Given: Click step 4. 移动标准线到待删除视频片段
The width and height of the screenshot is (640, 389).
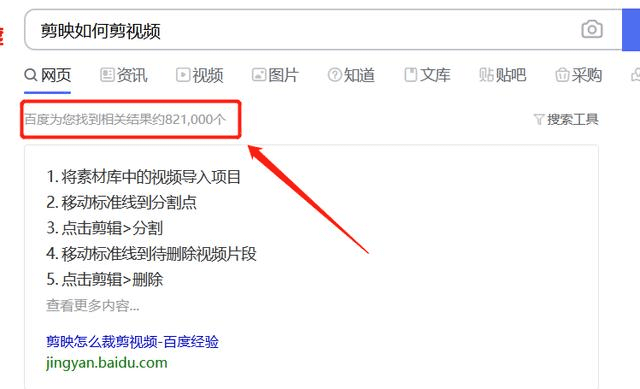Looking at the screenshot, I should tap(151, 254).
